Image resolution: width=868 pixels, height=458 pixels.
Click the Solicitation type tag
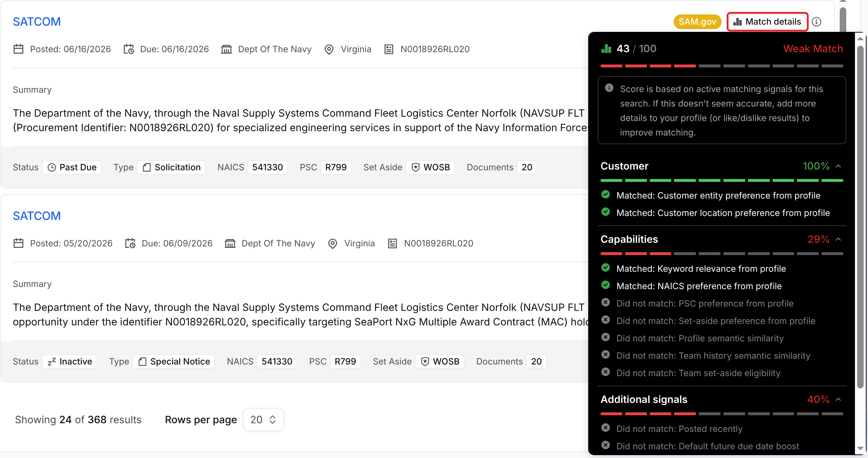171,167
